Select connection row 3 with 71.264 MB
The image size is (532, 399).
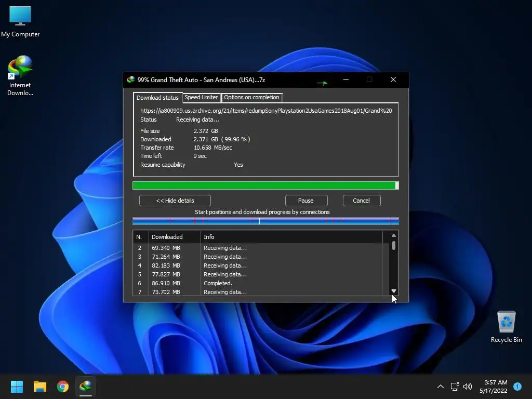(x=261, y=257)
